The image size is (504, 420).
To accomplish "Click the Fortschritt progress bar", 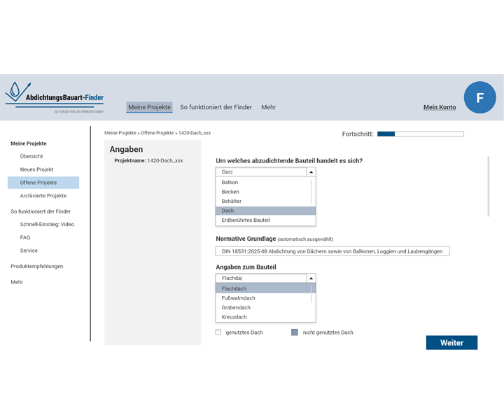I will (x=420, y=134).
